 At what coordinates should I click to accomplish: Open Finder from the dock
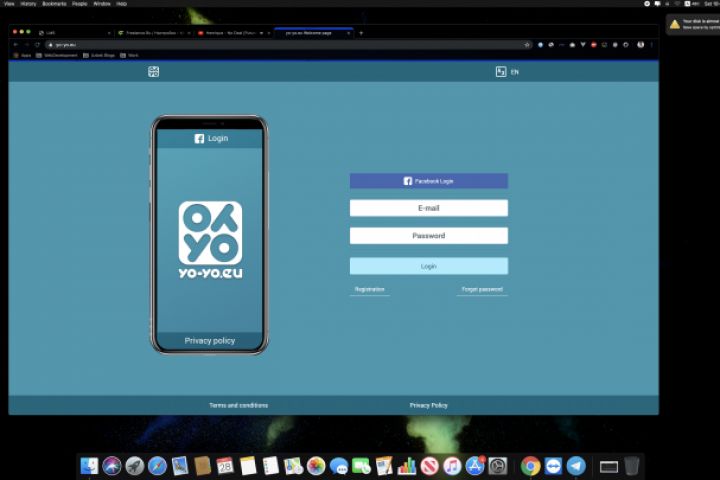[89, 466]
